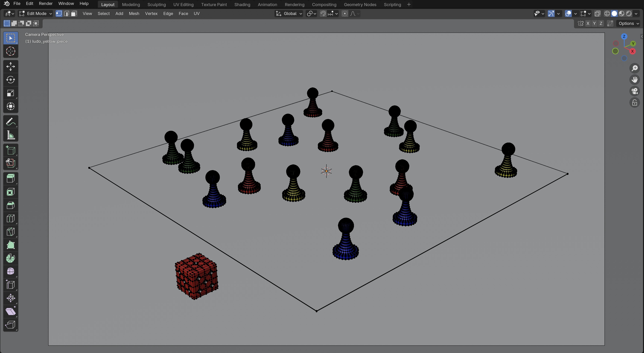Switch to rendered shading
Viewport: 644px width, 353px height.
coord(629,13)
